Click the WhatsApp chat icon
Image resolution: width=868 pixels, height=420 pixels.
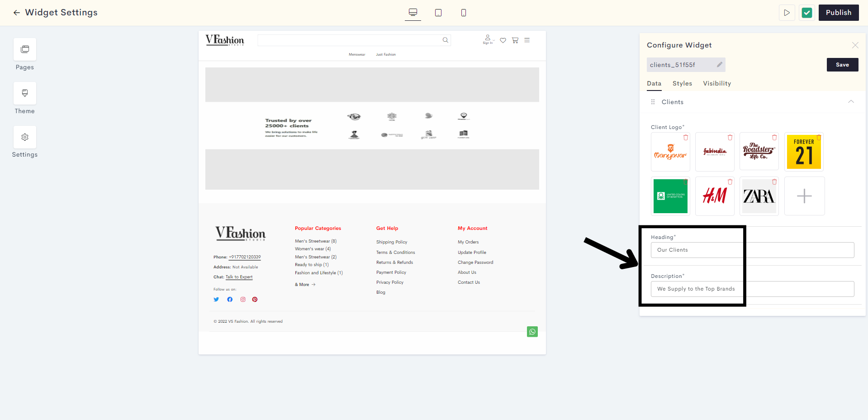[532, 332]
